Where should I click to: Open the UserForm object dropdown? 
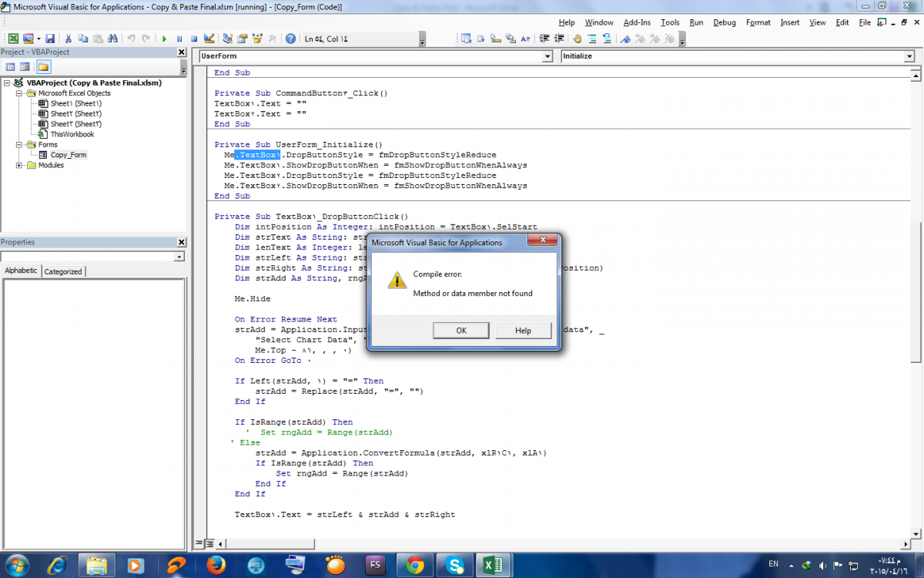click(547, 56)
